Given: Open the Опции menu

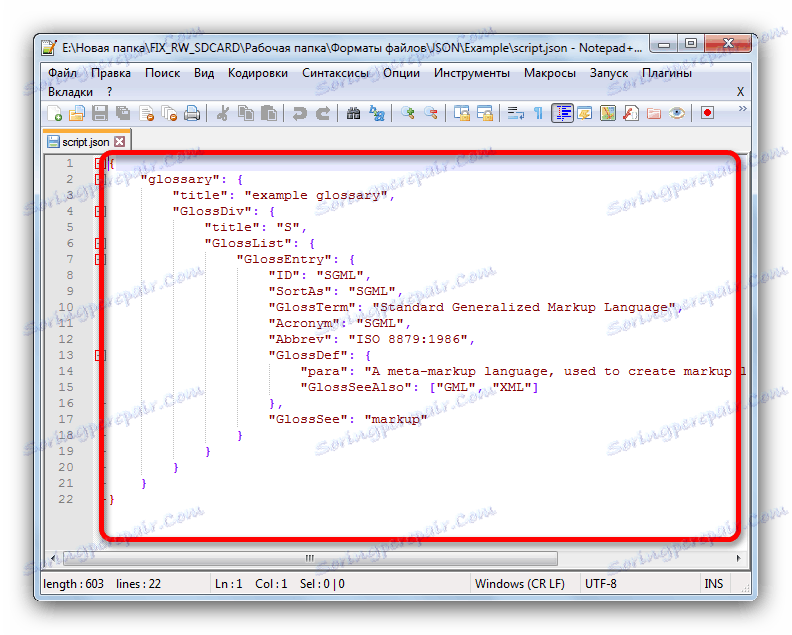Looking at the screenshot, I should [401, 73].
